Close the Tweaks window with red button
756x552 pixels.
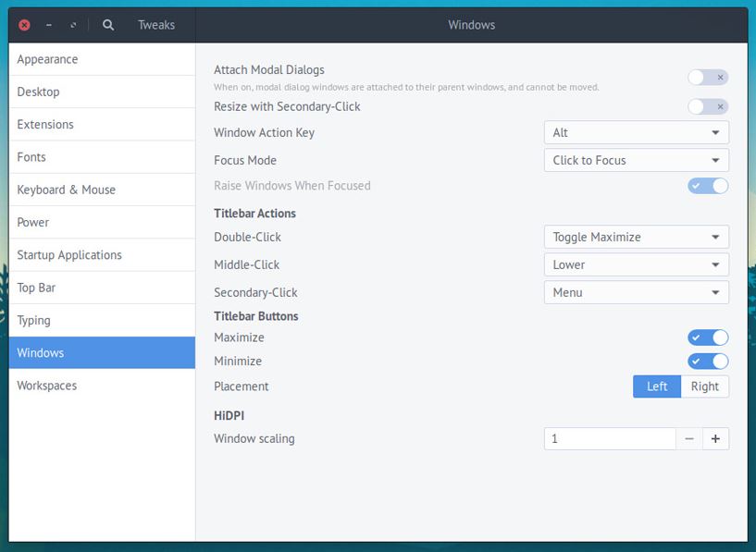pos(24,25)
